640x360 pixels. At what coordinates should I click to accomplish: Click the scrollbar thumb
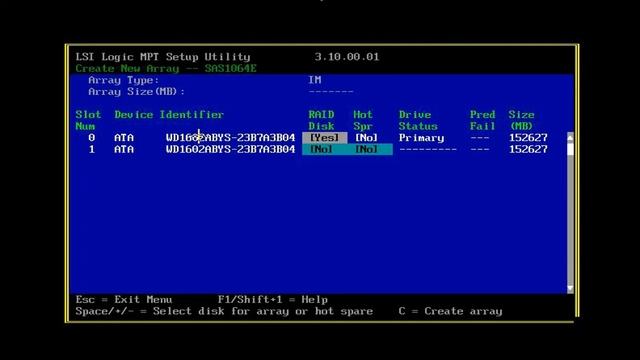coord(570,149)
